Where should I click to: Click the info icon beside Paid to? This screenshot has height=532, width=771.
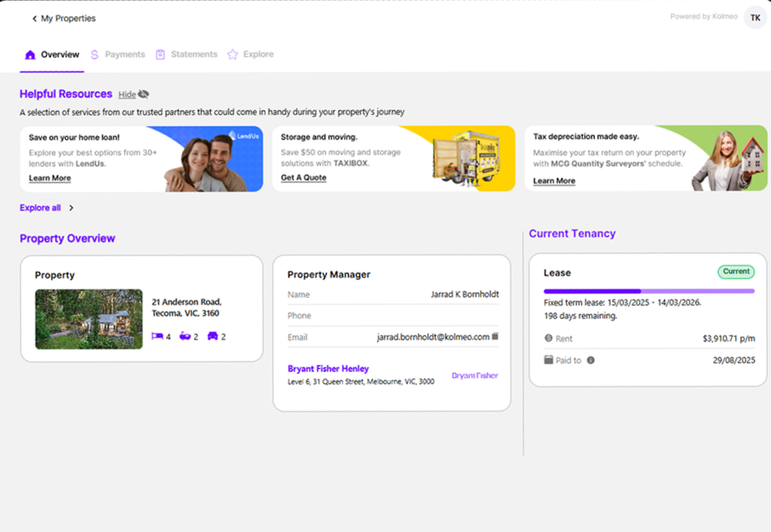[591, 360]
